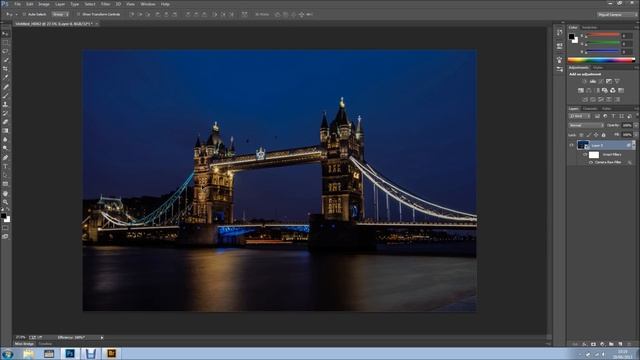Toggle Quick Mask mode in toolbar
This screenshot has width=640, height=360.
tap(5, 228)
